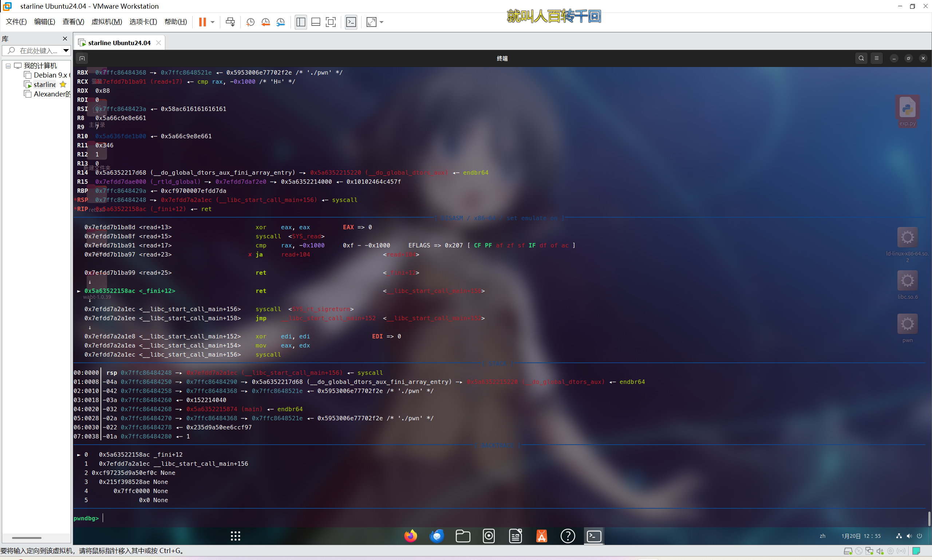
Task: Toggle show library sidebar button
Action: [x=300, y=22]
